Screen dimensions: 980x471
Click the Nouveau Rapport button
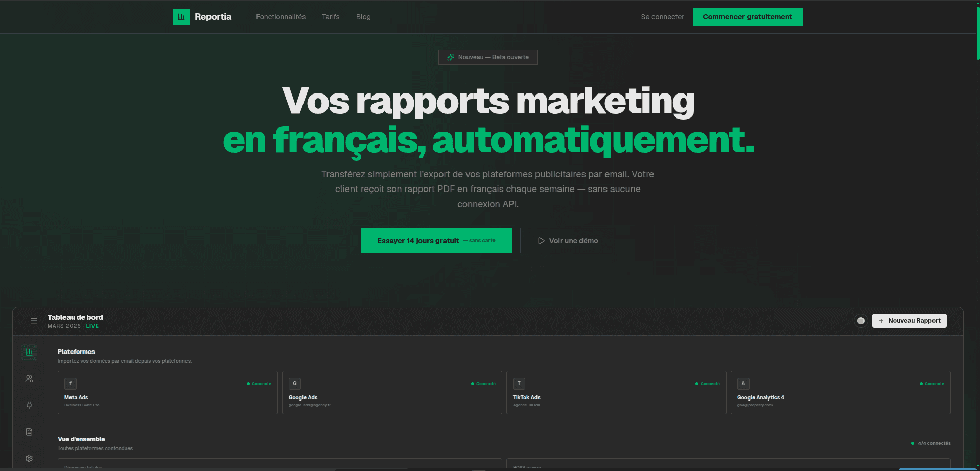[909, 321]
